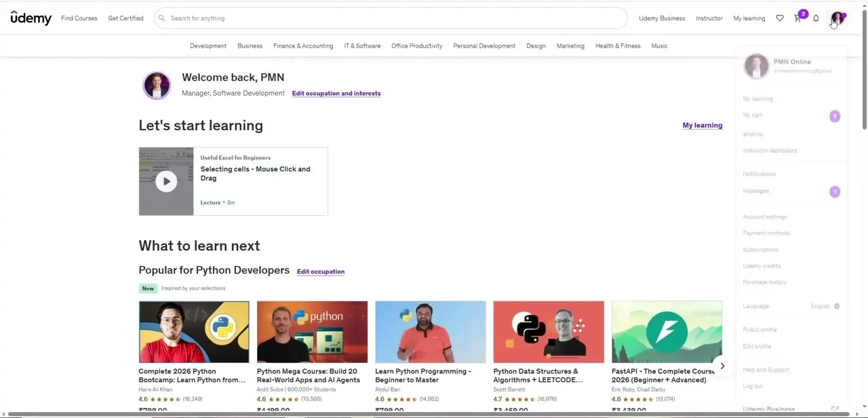Select Udemy credits in profile dropdown
The width and height of the screenshot is (868, 418).
click(762, 266)
